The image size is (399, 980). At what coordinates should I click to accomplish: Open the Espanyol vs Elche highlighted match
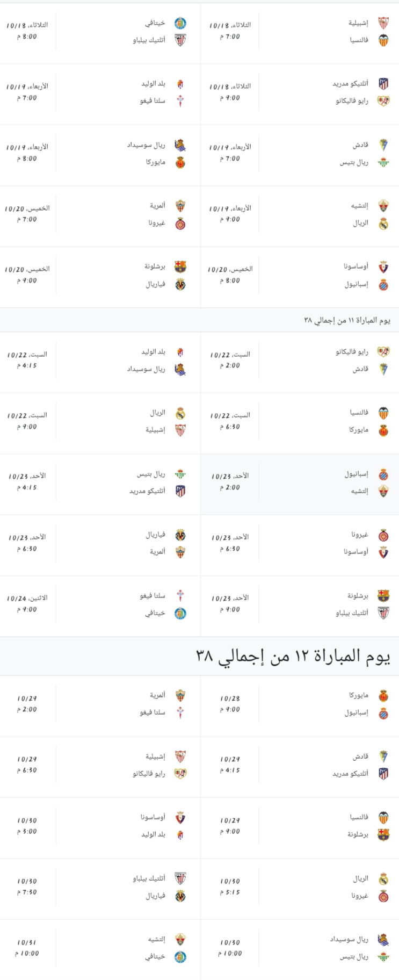pos(300,484)
